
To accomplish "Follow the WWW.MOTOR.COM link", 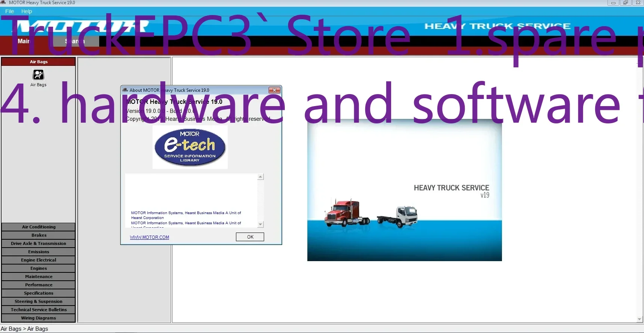I will 150,237.
